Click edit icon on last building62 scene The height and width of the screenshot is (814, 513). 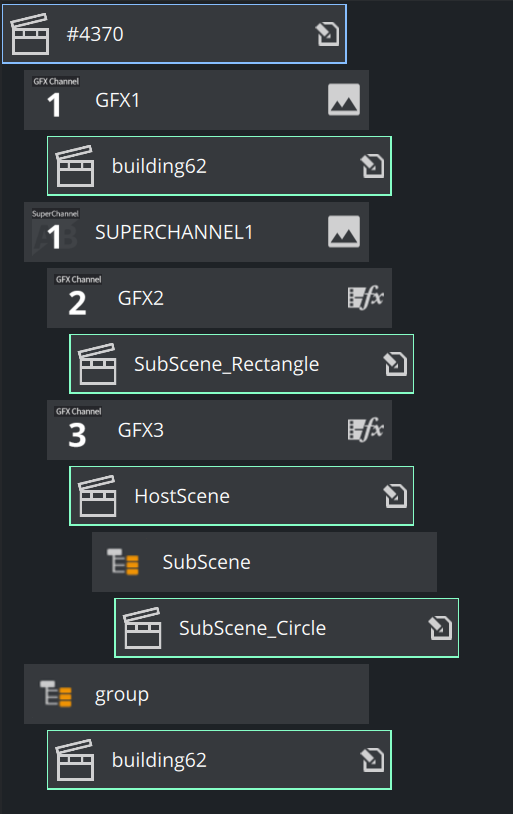click(372, 760)
